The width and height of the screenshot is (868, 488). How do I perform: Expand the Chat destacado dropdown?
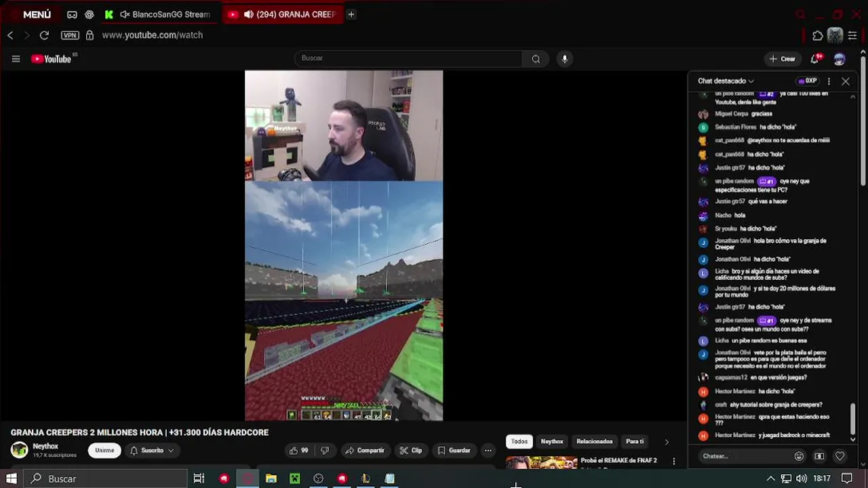726,81
